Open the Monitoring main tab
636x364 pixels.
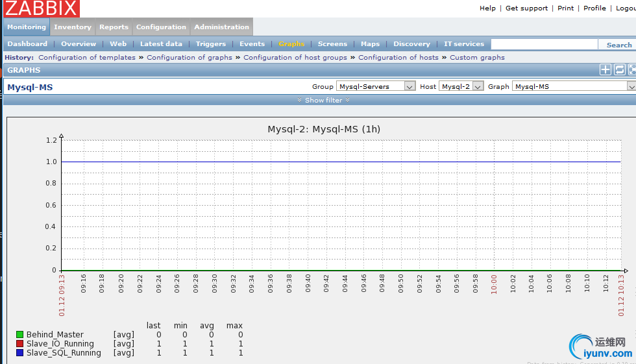click(x=27, y=27)
